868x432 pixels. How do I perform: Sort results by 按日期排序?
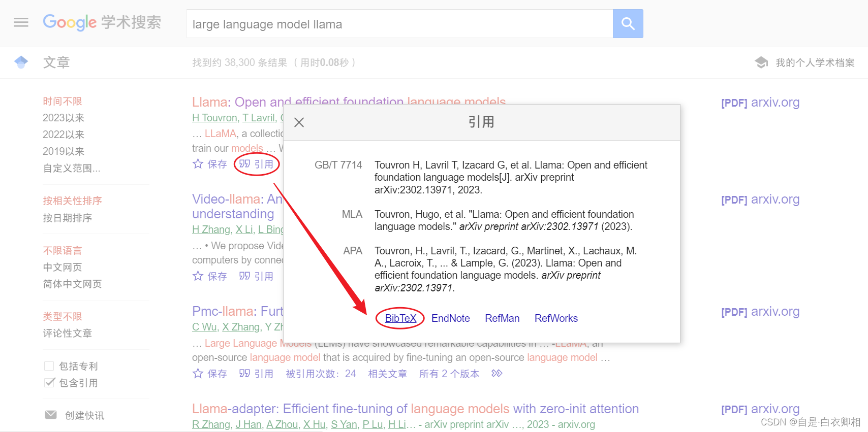(x=68, y=218)
